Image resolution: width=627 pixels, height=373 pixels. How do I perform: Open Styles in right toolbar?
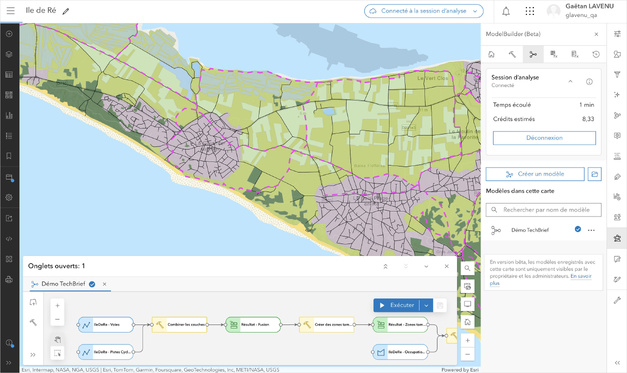617,54
